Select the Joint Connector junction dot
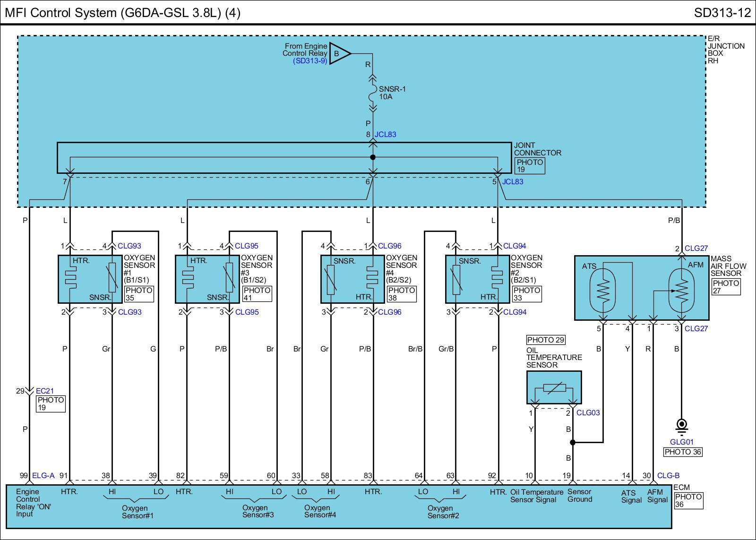Image resolution: width=756 pixels, height=540 pixels. point(373,157)
